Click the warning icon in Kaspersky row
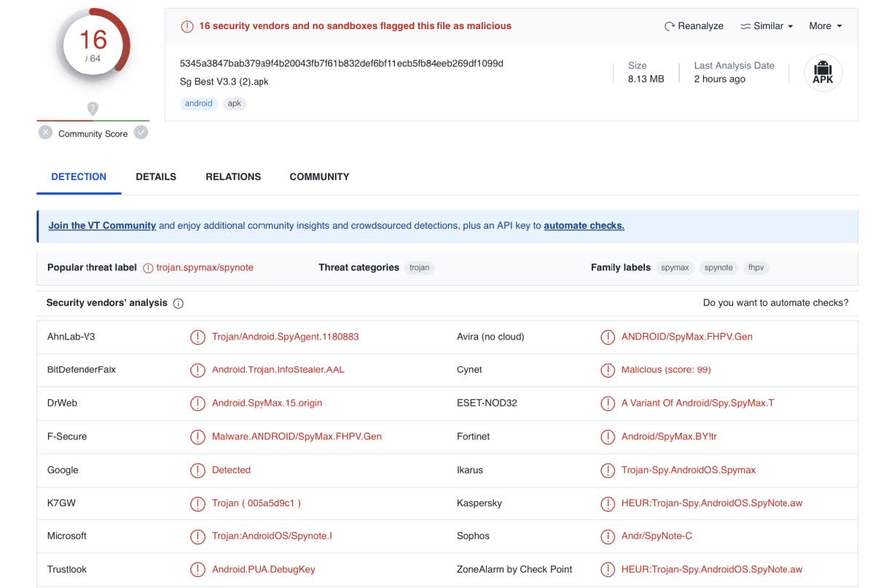Viewport: 873px width, 588px height. pos(608,503)
